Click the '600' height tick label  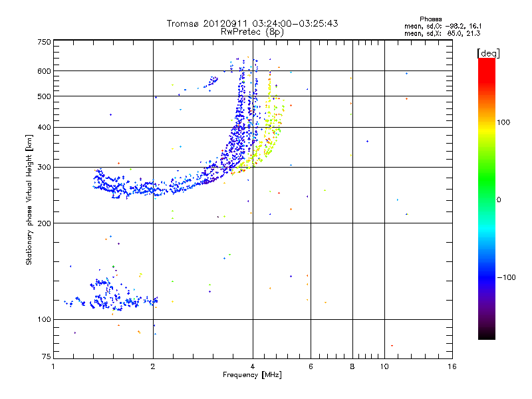[44, 71]
